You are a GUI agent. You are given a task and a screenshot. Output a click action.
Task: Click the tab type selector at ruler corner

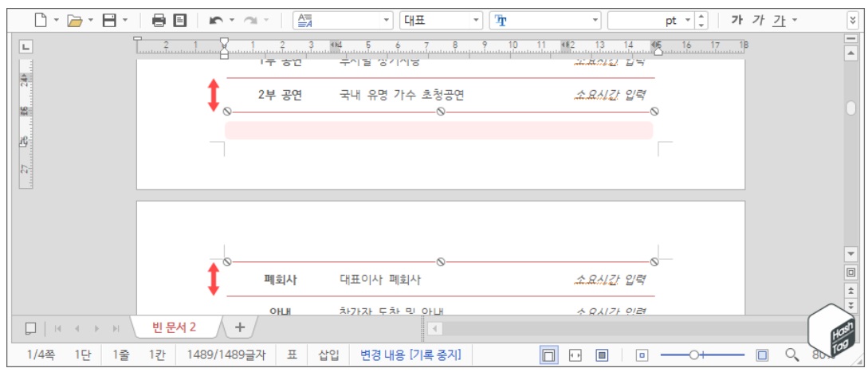tap(26, 47)
